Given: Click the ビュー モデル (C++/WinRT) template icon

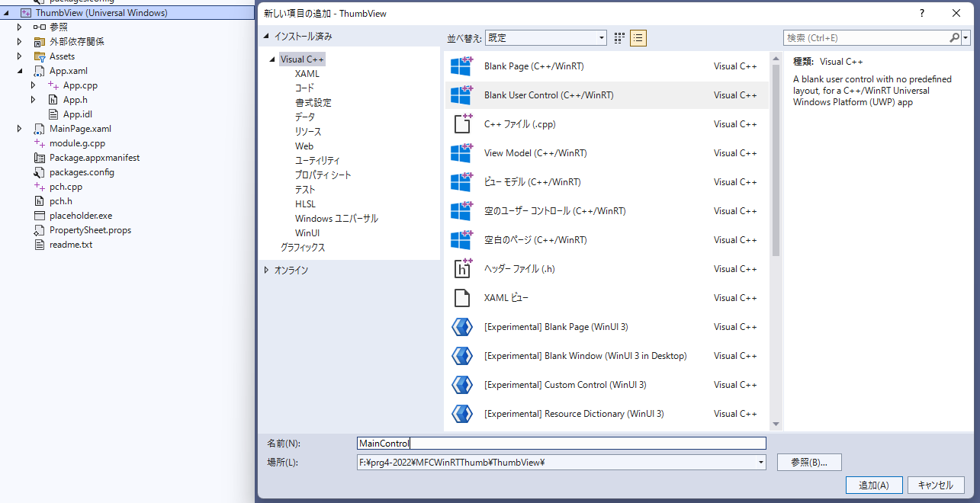Looking at the screenshot, I should pyautogui.click(x=461, y=182).
